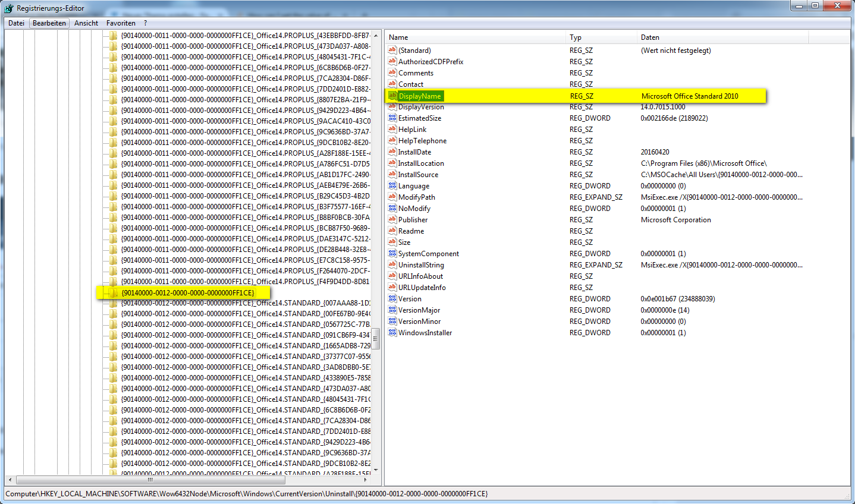855x504 pixels.
Task: Click the data value 14.0.7015.1000
Action: point(662,107)
